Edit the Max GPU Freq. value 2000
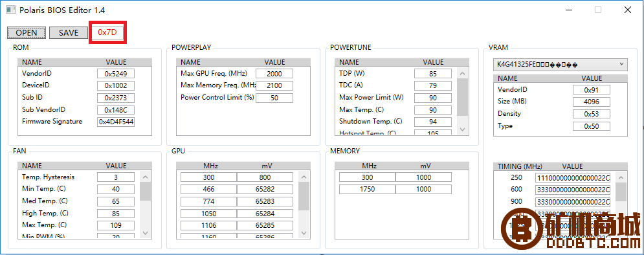The width and height of the screenshot is (644, 255). pyautogui.click(x=274, y=74)
